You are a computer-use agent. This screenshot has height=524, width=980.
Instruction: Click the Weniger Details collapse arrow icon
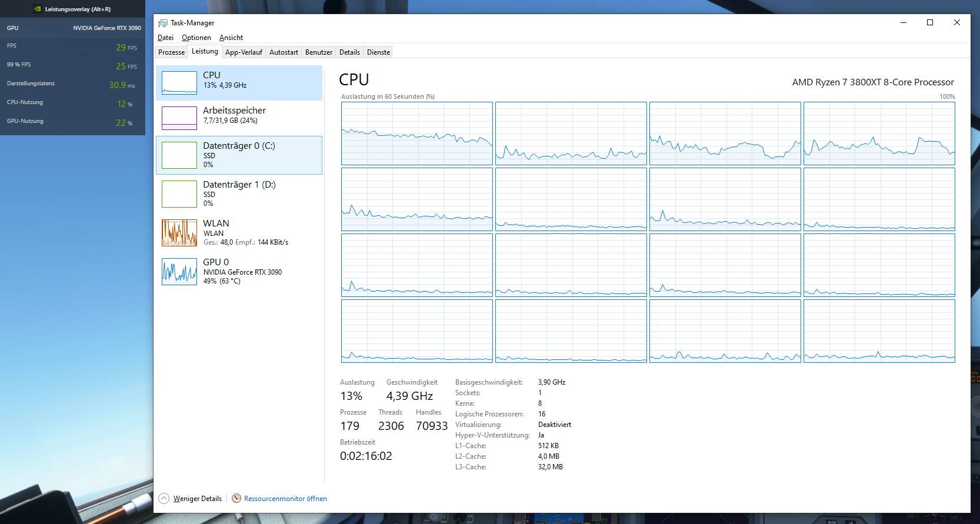coord(164,499)
